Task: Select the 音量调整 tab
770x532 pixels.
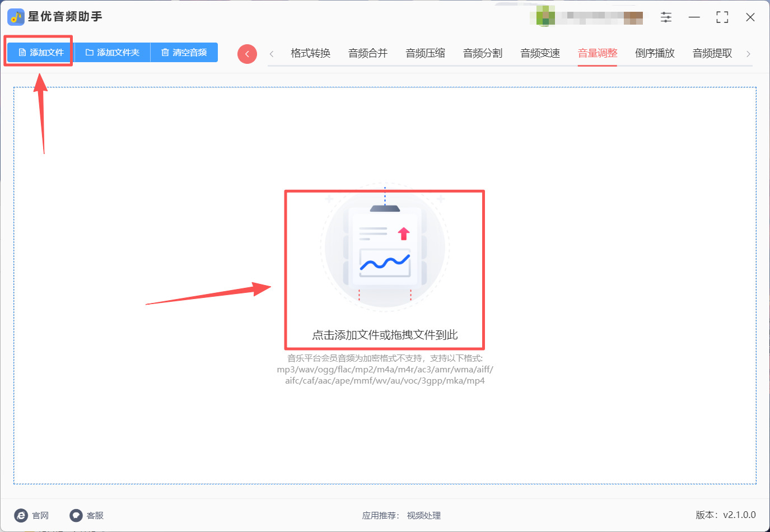Action: coord(598,53)
